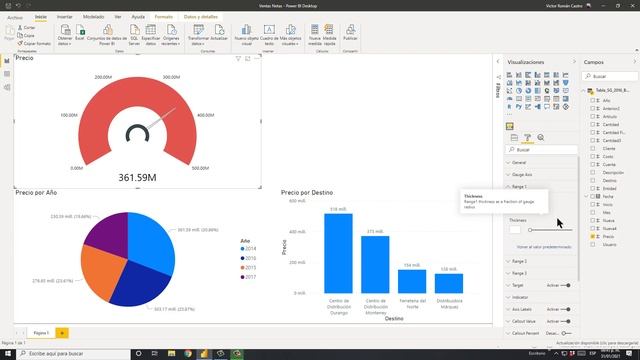Open the Archivo menu
This screenshot has height=360, width=640.
[x=15, y=18]
